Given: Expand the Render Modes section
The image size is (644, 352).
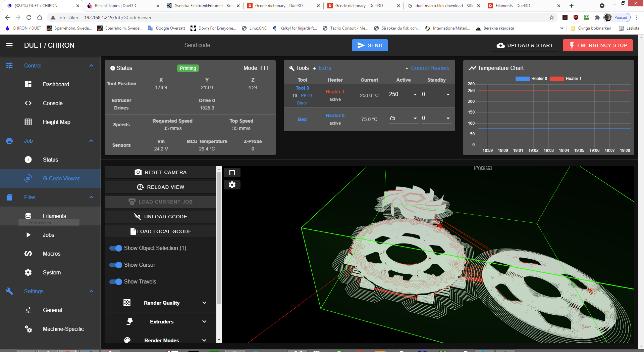Looking at the screenshot, I should tap(204, 340).
